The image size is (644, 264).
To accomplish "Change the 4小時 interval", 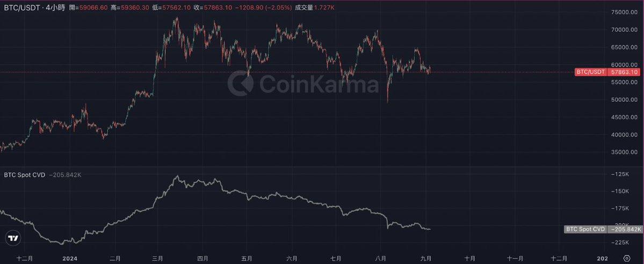I will (x=56, y=9).
